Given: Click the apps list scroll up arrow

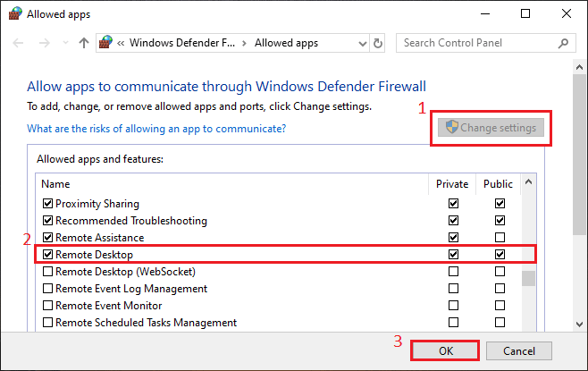Looking at the screenshot, I should tap(529, 182).
